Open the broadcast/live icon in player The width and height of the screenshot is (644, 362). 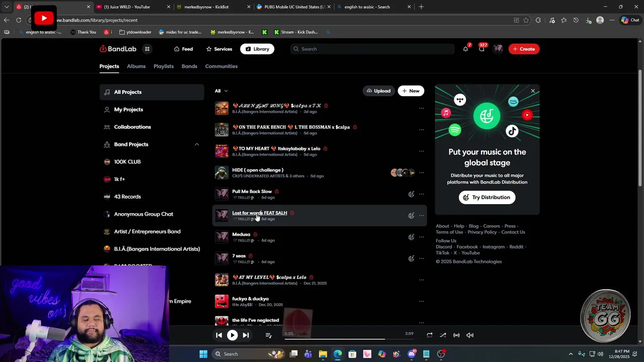pos(456,335)
